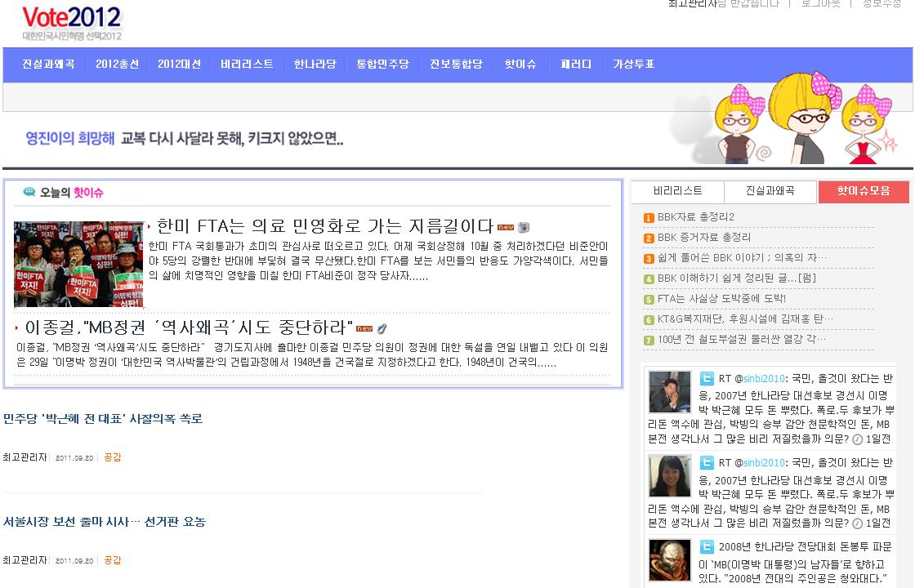The width and height of the screenshot is (915, 588).
Task: Read the 이종걸 article summary text
Action: (x=312, y=354)
